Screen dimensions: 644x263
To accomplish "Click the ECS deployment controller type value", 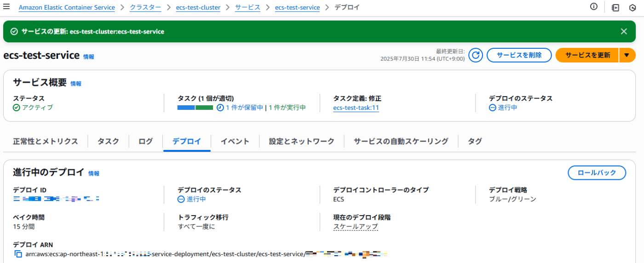I will click(339, 199).
